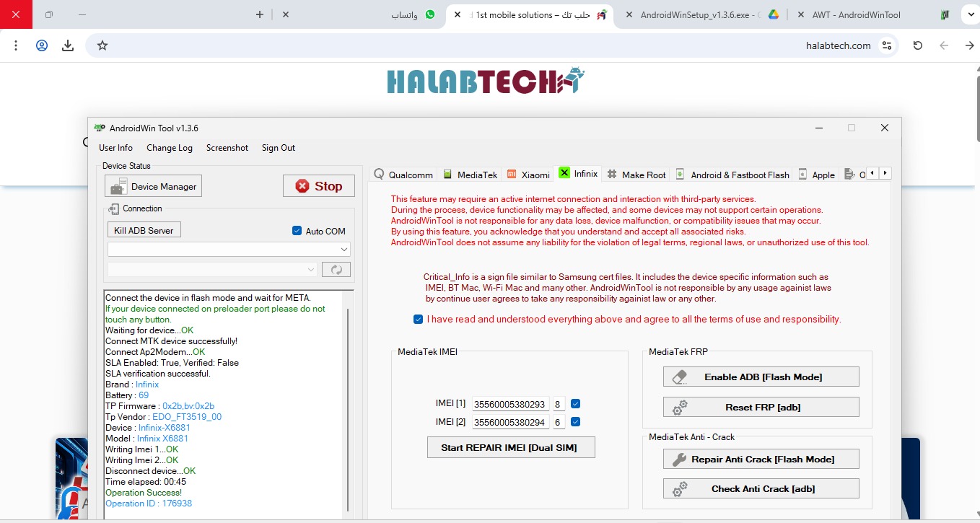Image resolution: width=980 pixels, height=523 pixels.
Task: Click the IMEI [1] check digit field
Action: click(x=559, y=404)
